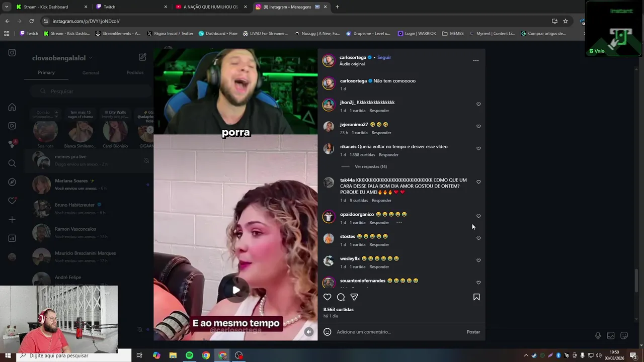Unmute the video with the speaker icon

(309, 332)
